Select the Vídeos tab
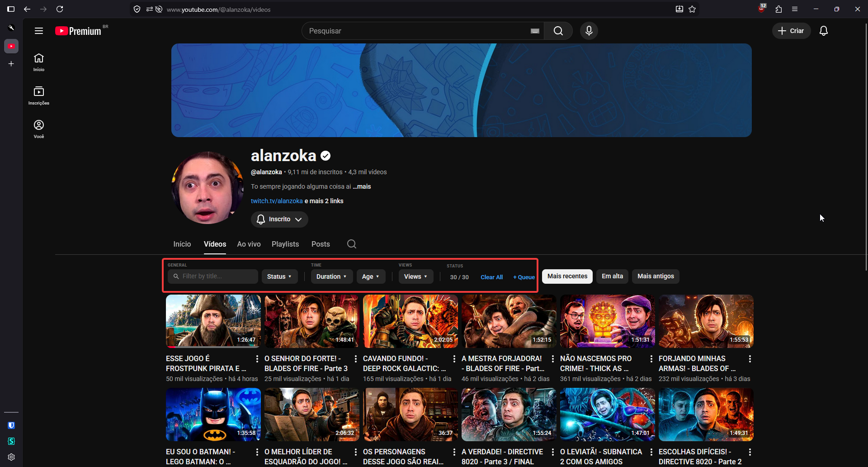 (x=215, y=244)
